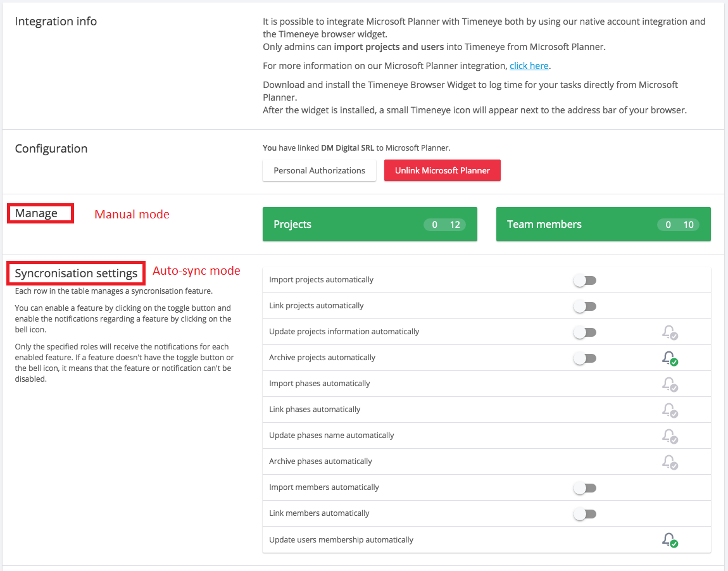Viewport: 728px width, 571px height.
Task: Toggle Link members automatically switch
Action: [x=584, y=514]
